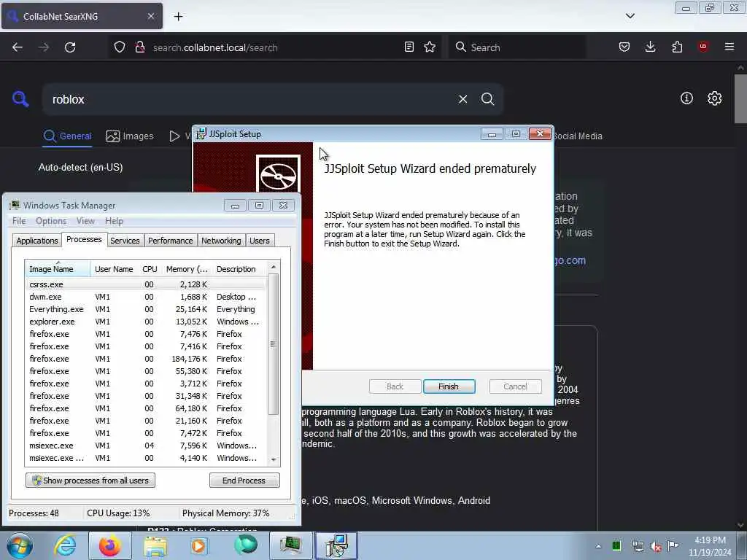Image resolution: width=747 pixels, height=560 pixels.
Task: Focus the Firefox Search box
Action: pos(516,47)
